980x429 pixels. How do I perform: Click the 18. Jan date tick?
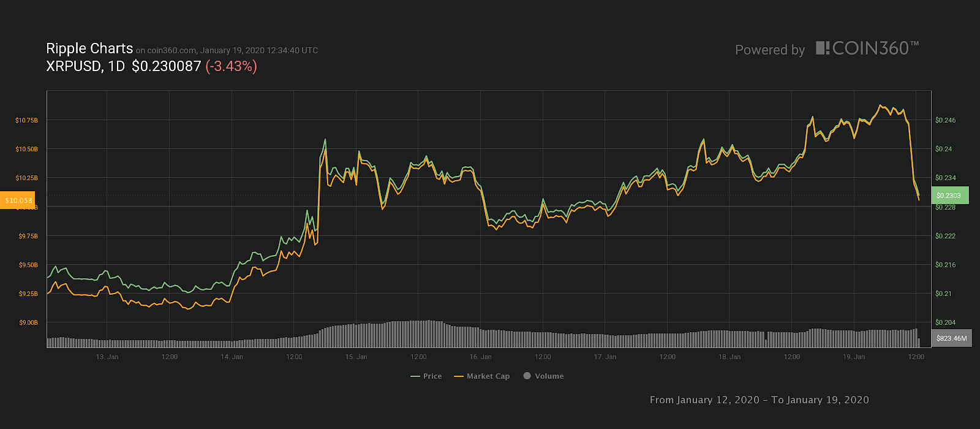click(729, 357)
